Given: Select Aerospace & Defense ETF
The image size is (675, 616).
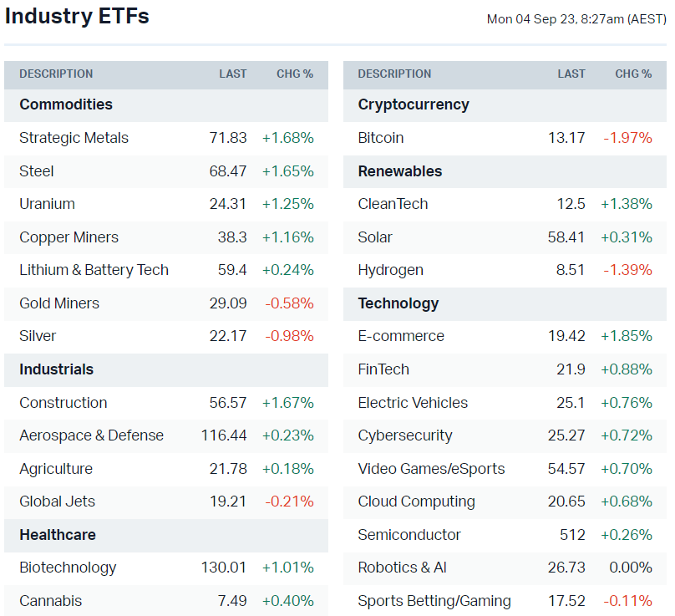Looking at the screenshot, I should click(91, 435).
